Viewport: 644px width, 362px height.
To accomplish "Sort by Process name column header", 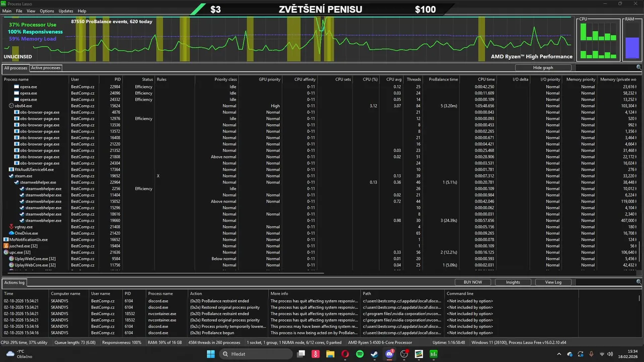I will click(35, 79).
